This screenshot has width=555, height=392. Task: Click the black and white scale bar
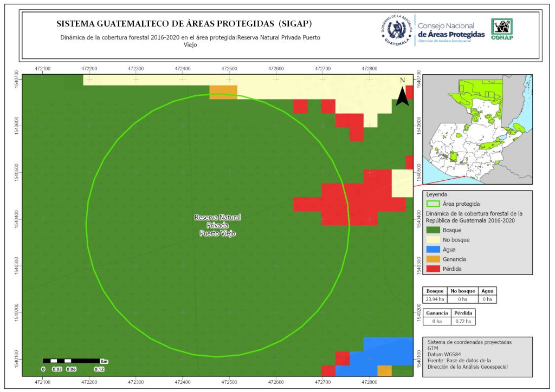pyautogui.click(x=71, y=361)
